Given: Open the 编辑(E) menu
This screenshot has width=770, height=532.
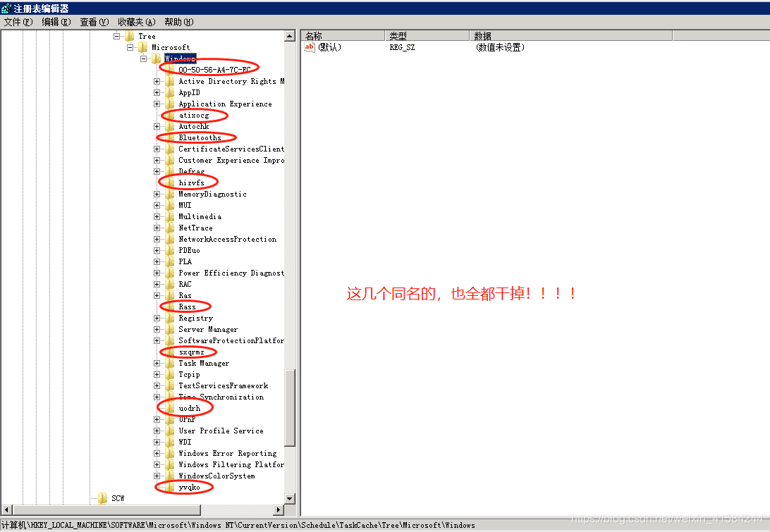Looking at the screenshot, I should [56, 22].
